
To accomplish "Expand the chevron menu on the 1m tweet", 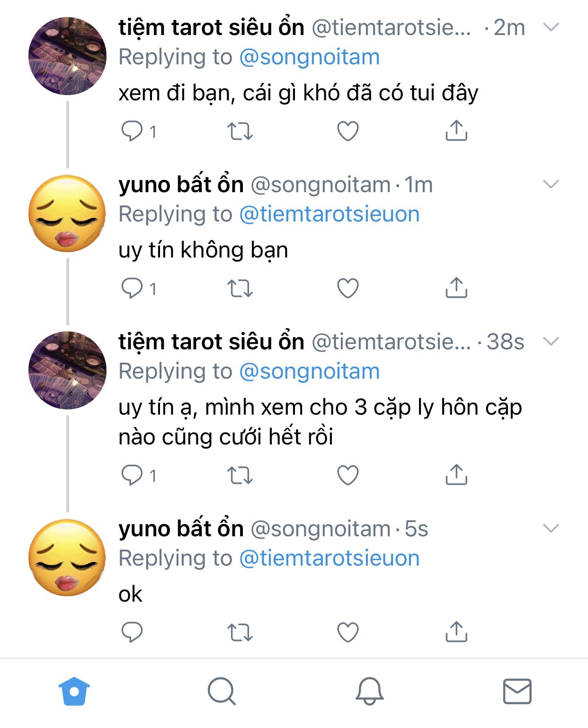I will click(x=551, y=184).
